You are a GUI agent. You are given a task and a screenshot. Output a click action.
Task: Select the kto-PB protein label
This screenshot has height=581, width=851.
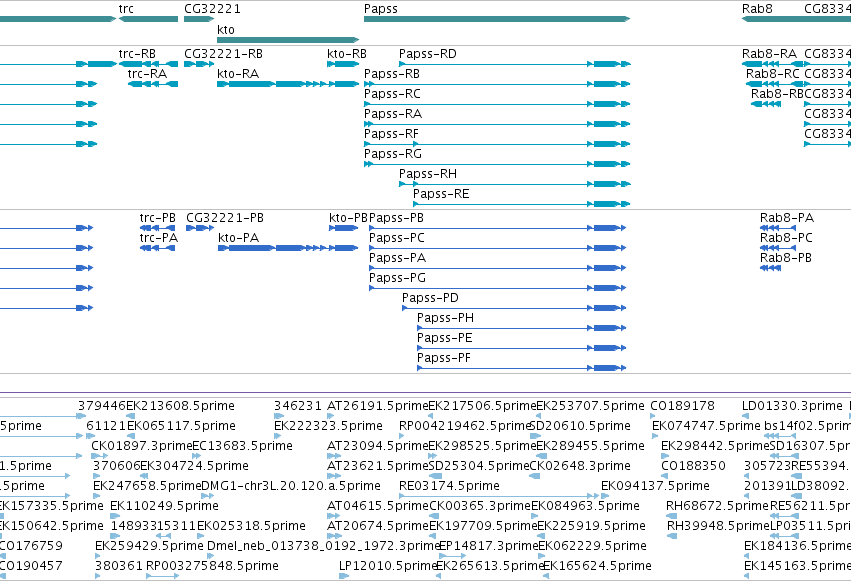tap(348, 218)
